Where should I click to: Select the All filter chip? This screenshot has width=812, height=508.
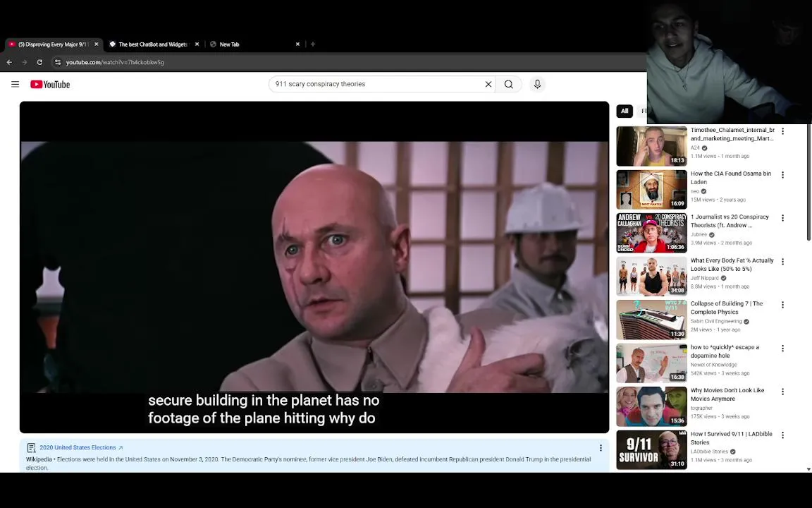[625, 111]
